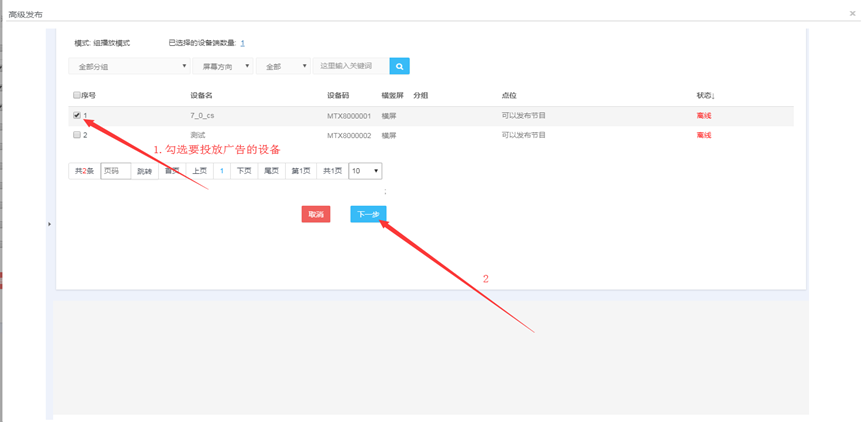Go to 下页 next page
This screenshot has height=422, width=864.
point(243,171)
